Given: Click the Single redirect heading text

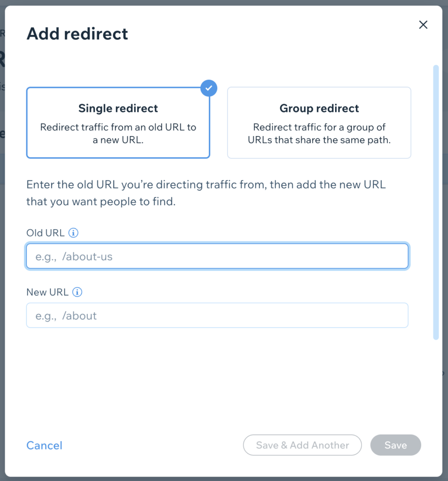Looking at the screenshot, I should 118,109.
